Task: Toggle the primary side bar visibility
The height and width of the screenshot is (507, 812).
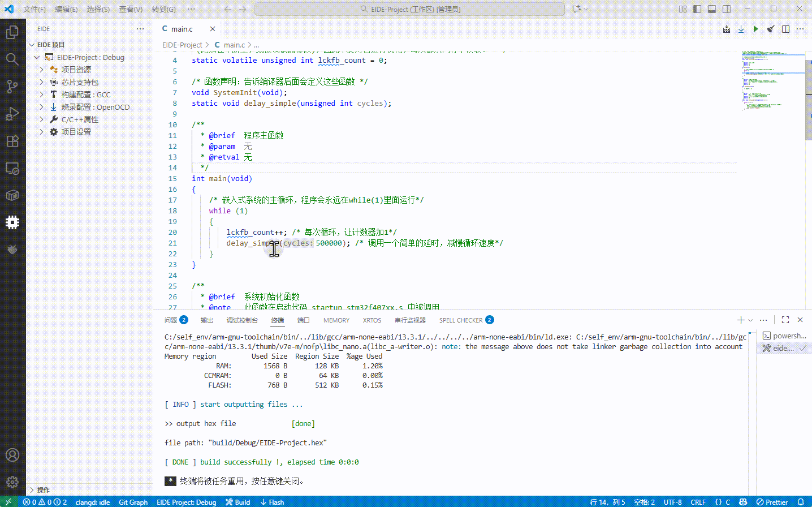Action: [x=697, y=9]
